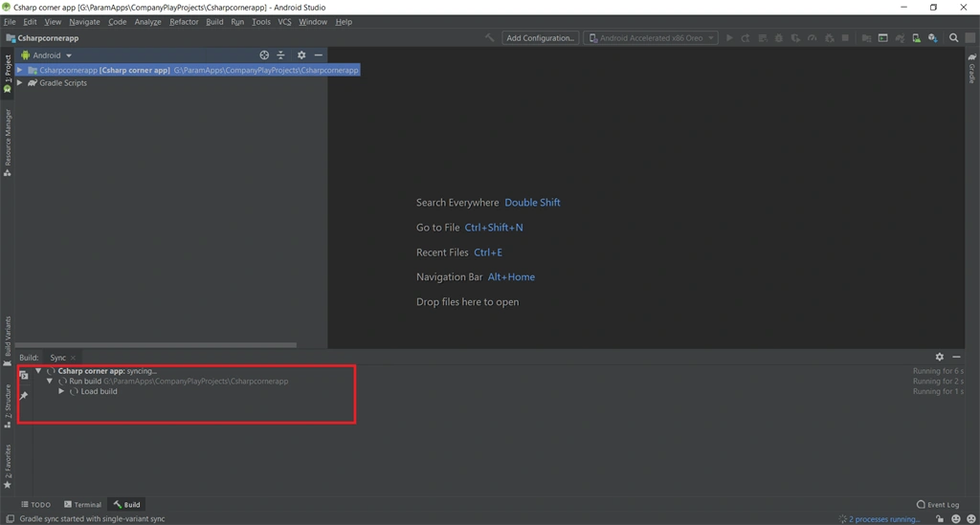The image size is (980, 525).
Task: Expand the Load build node
Action: (x=61, y=391)
